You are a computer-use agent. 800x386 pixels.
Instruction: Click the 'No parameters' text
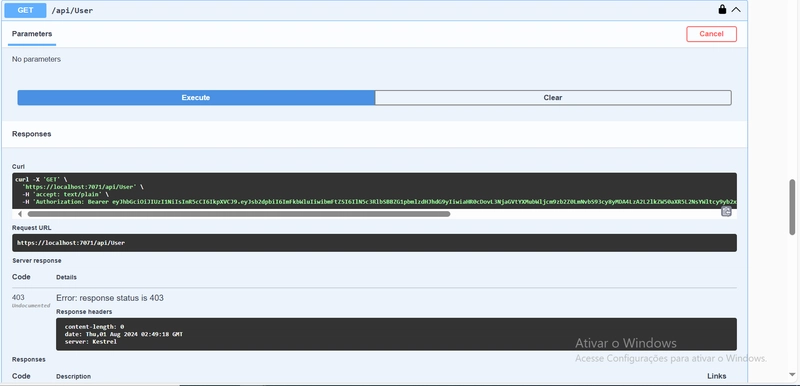tap(36, 59)
